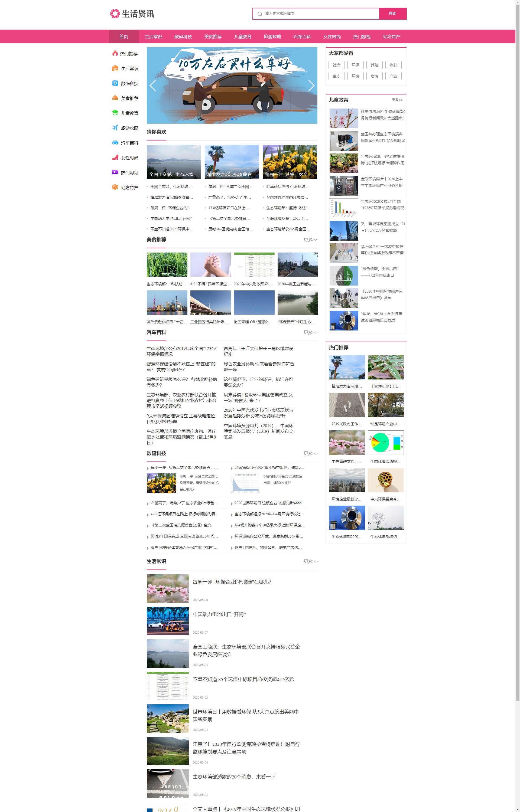Open 更多>> link in 儿童教育 sidebar

(397, 100)
